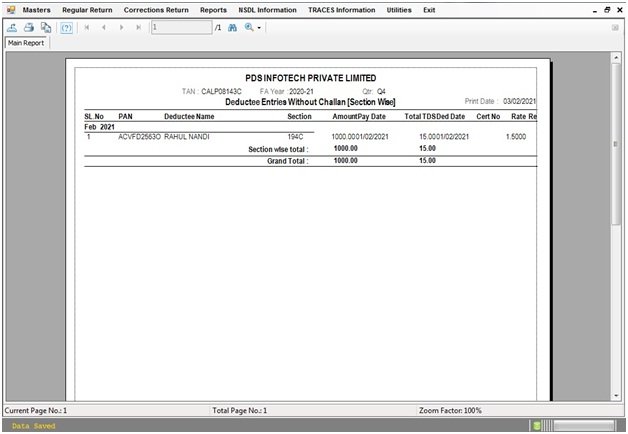
Task: Click the Section column header
Action: pyautogui.click(x=299, y=117)
